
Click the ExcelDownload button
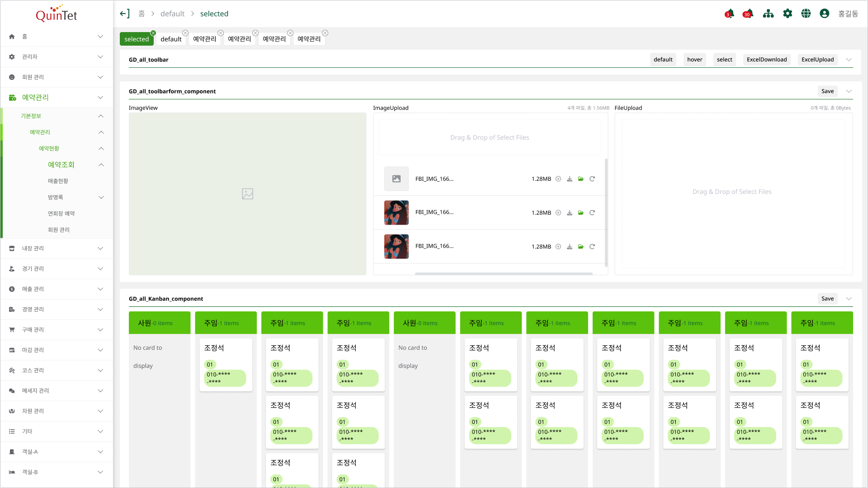pyautogui.click(x=767, y=60)
